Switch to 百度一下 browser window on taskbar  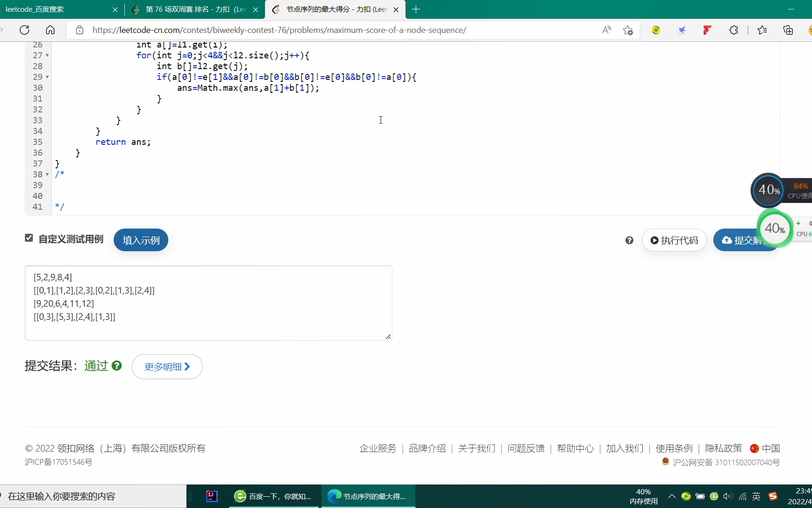[274, 496]
